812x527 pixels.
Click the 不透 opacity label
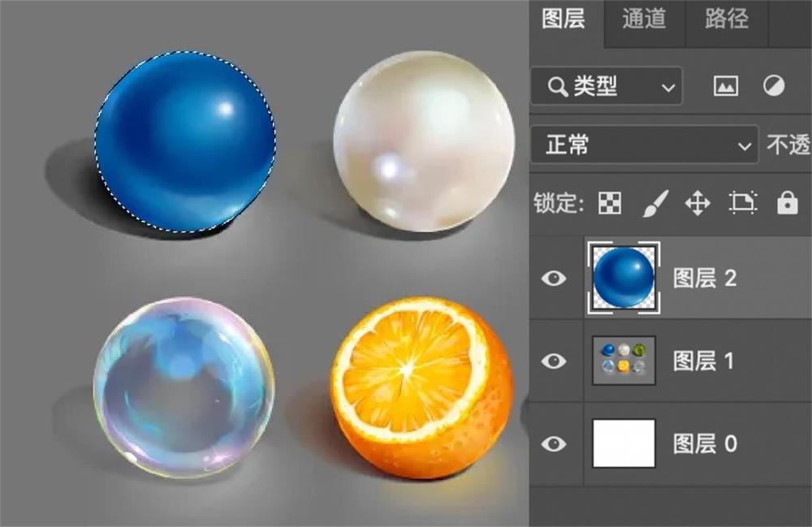tap(788, 145)
